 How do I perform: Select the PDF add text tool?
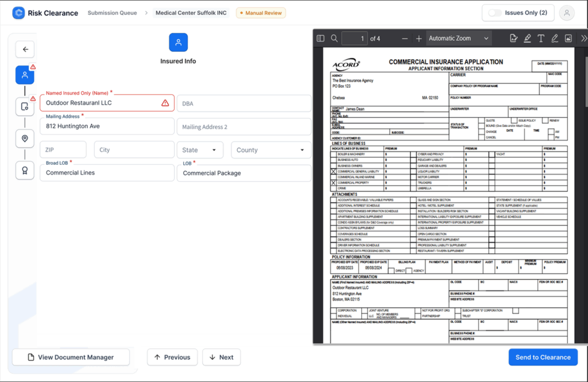pyautogui.click(x=541, y=38)
